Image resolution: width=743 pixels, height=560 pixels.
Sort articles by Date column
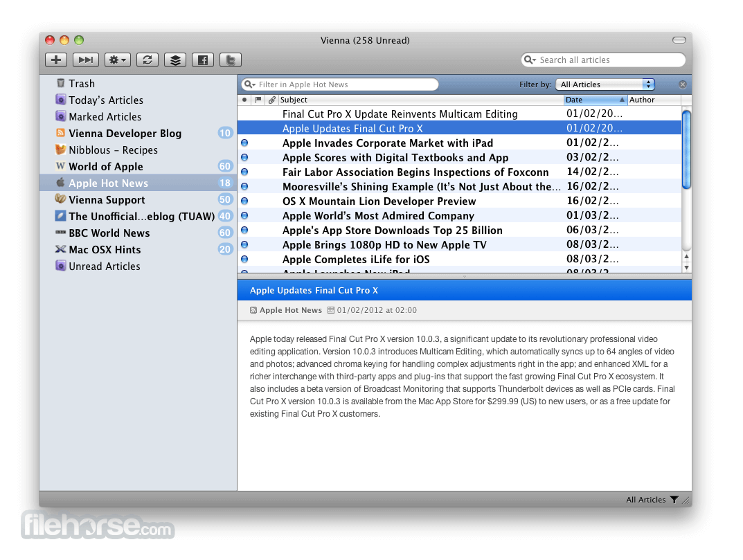596,100
